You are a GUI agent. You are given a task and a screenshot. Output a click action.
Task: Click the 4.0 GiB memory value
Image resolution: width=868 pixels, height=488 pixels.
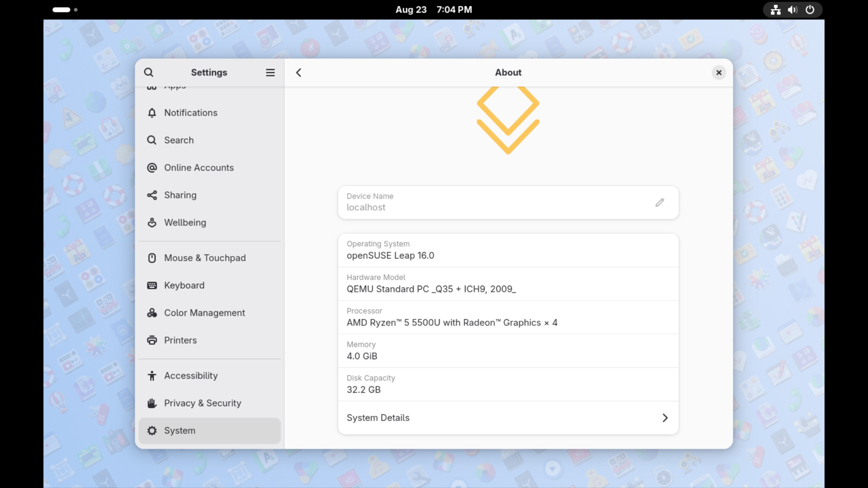point(362,356)
